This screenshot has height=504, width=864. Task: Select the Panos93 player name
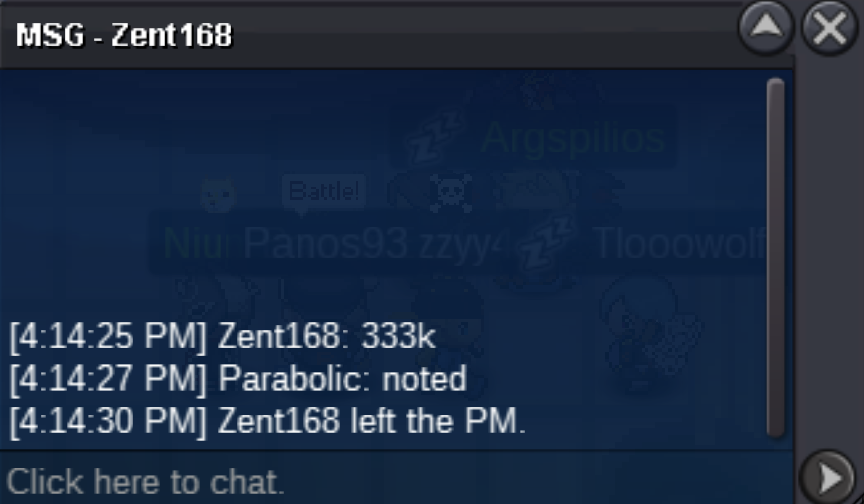326,242
